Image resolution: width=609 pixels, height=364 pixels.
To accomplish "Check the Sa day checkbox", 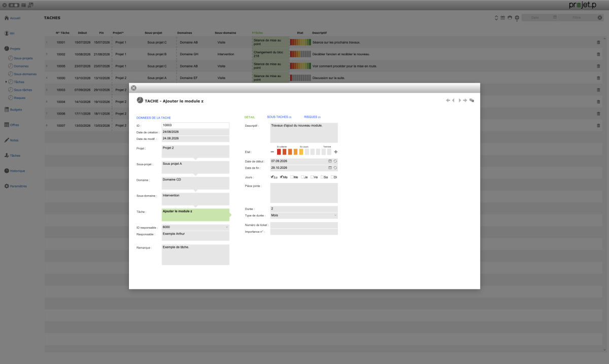I will tap(322, 177).
